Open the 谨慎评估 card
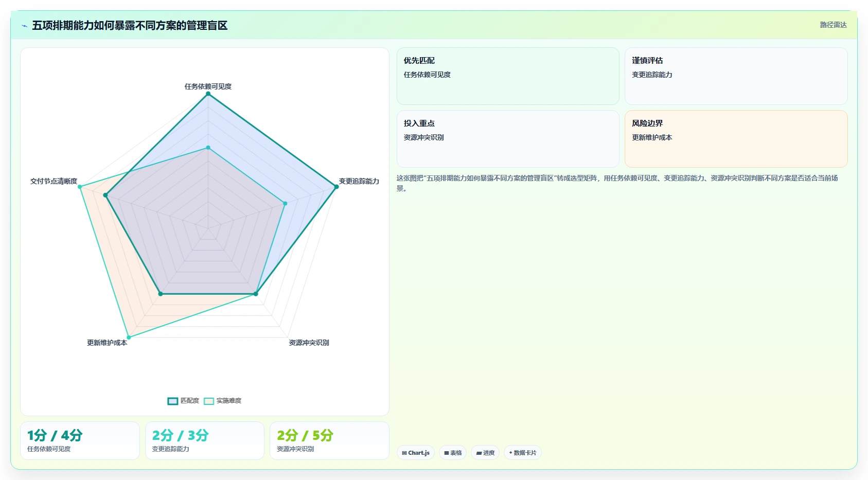 [x=736, y=76]
